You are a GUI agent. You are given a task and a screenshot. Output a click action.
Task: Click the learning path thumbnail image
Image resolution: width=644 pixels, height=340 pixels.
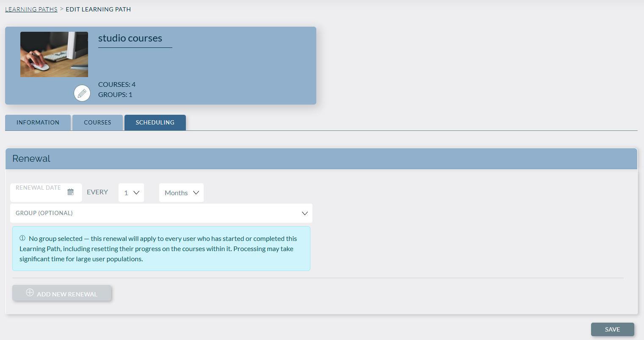point(54,54)
